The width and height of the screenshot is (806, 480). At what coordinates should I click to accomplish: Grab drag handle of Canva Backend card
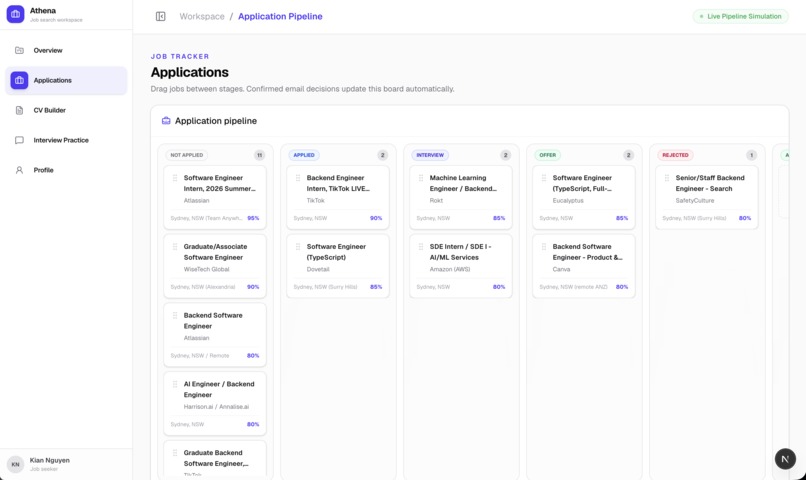point(544,247)
